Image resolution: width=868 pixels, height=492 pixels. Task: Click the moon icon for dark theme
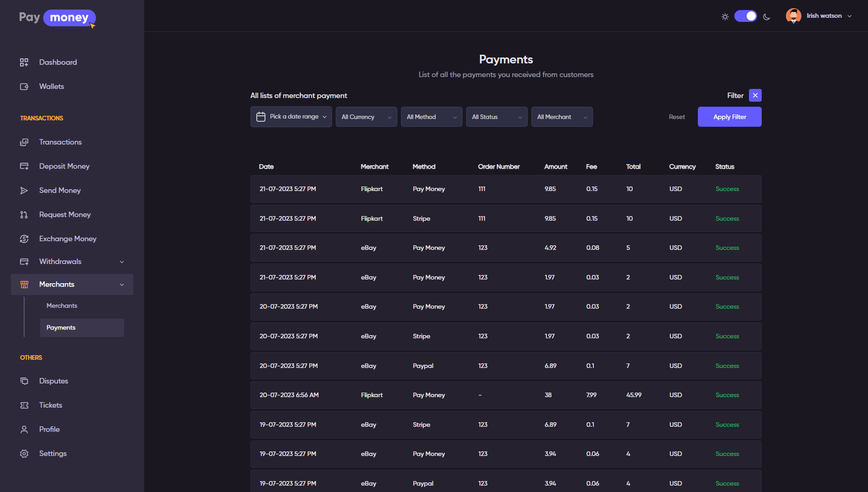click(766, 16)
